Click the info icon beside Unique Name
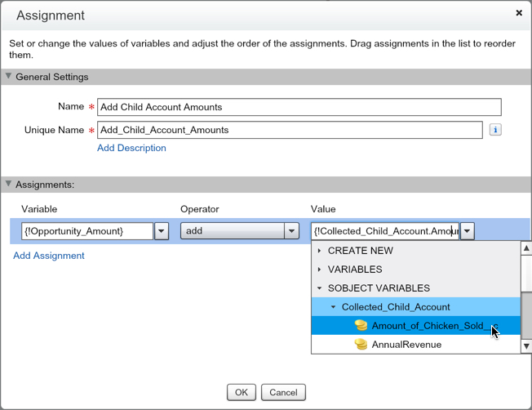This screenshot has height=410, width=532. [x=494, y=130]
